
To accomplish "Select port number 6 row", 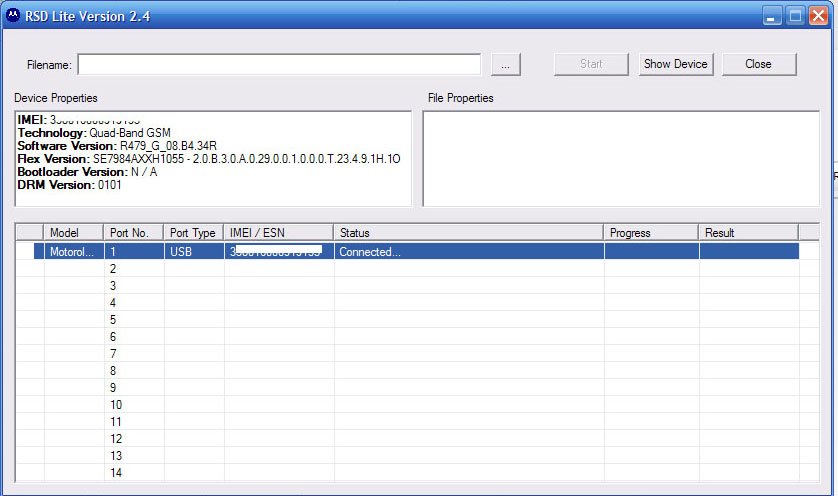I will click(x=417, y=337).
